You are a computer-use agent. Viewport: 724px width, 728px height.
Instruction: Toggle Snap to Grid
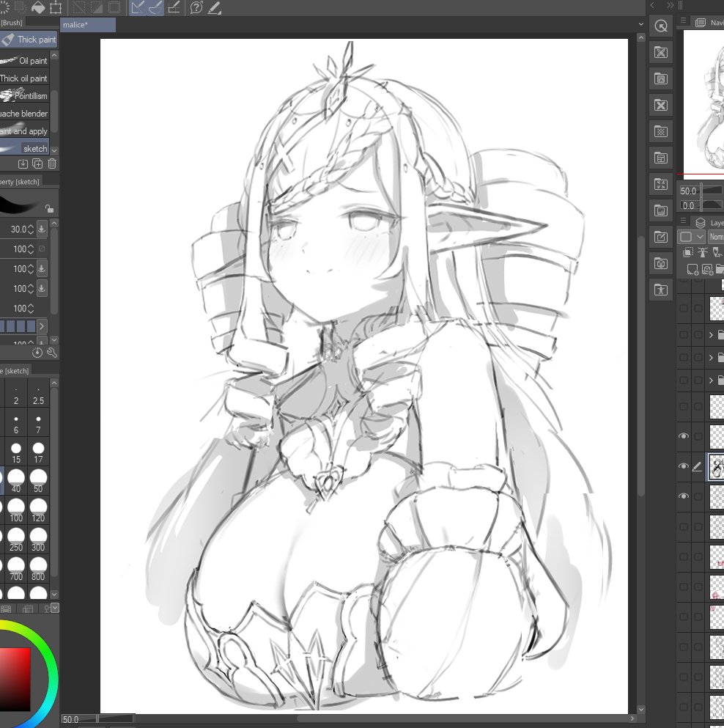(174, 7)
